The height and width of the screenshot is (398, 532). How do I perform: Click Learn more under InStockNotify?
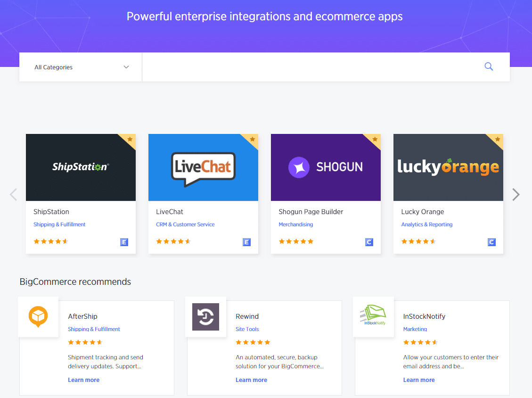[419, 380]
